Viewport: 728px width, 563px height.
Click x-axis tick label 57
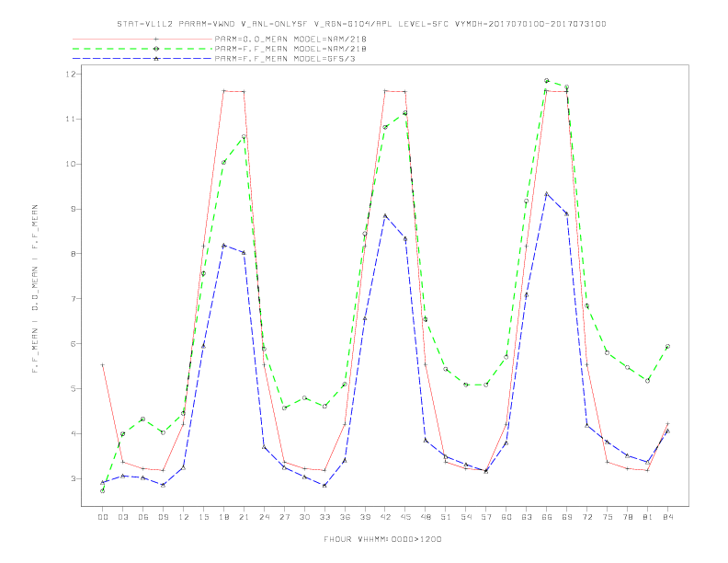point(486,517)
